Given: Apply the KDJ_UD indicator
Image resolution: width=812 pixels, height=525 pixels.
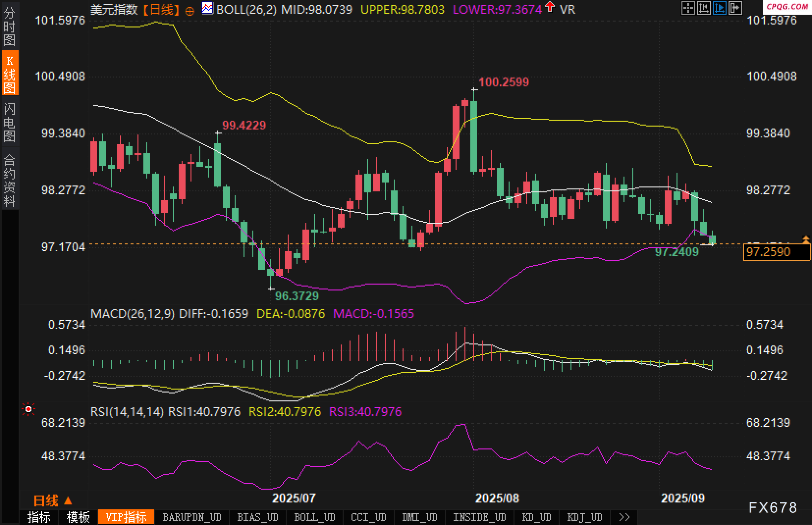Looking at the screenshot, I should pos(584,517).
